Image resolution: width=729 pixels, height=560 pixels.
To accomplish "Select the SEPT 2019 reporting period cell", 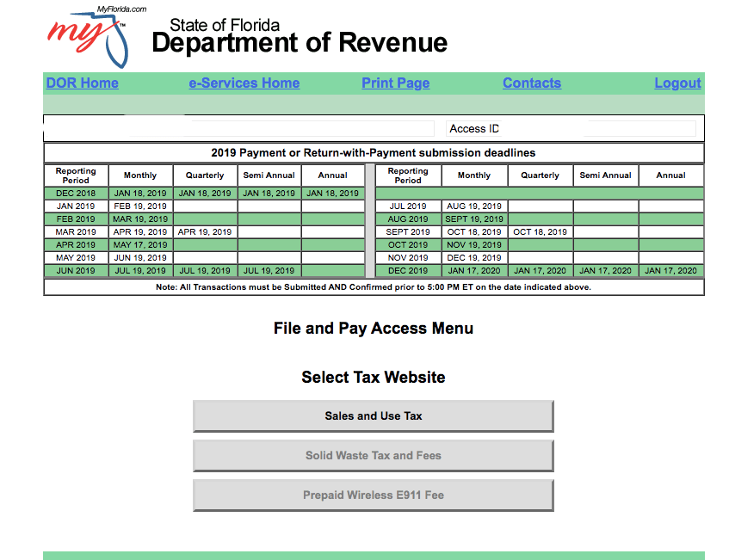I will coord(408,232).
